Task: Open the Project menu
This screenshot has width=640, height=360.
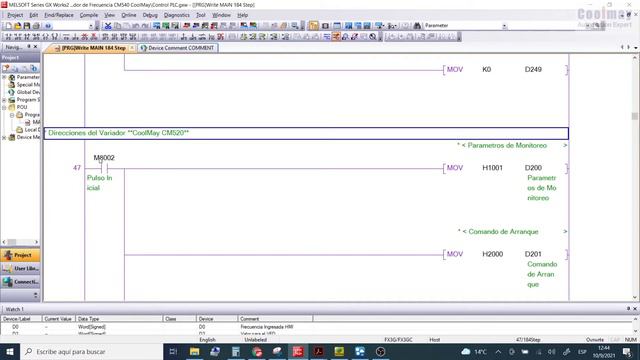Action: pos(15,15)
